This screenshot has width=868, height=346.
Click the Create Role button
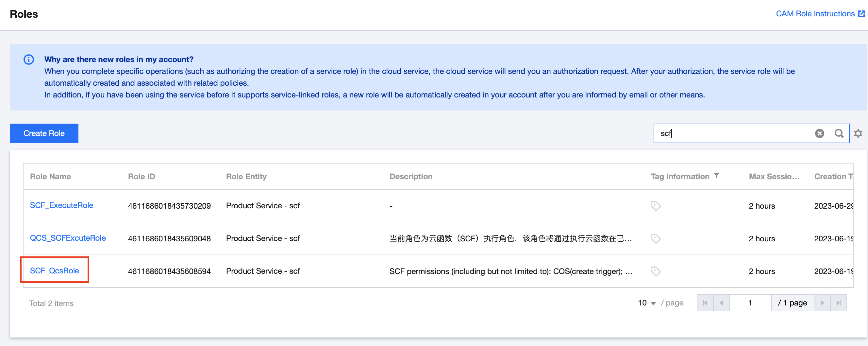[44, 133]
